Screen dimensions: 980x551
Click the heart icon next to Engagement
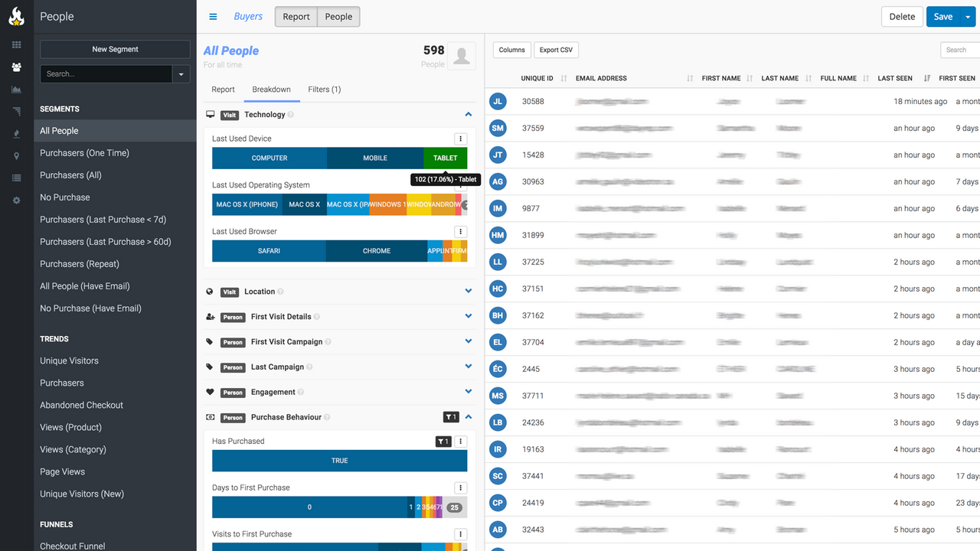(210, 391)
